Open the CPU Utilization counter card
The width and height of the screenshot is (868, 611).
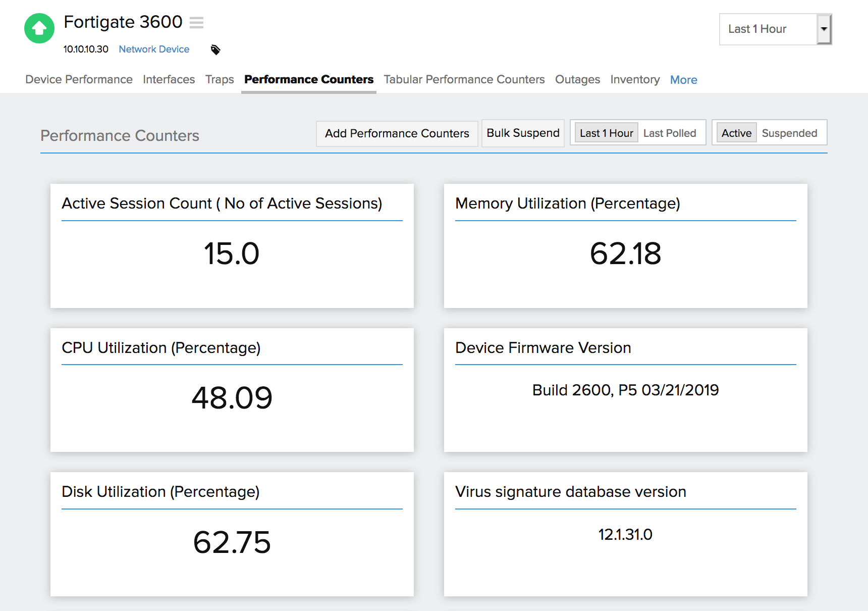232,390
